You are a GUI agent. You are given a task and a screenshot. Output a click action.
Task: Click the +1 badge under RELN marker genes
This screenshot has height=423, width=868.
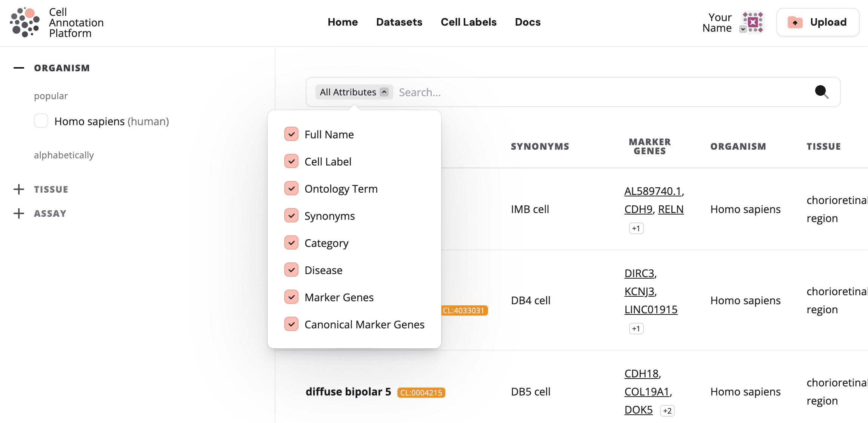click(636, 228)
